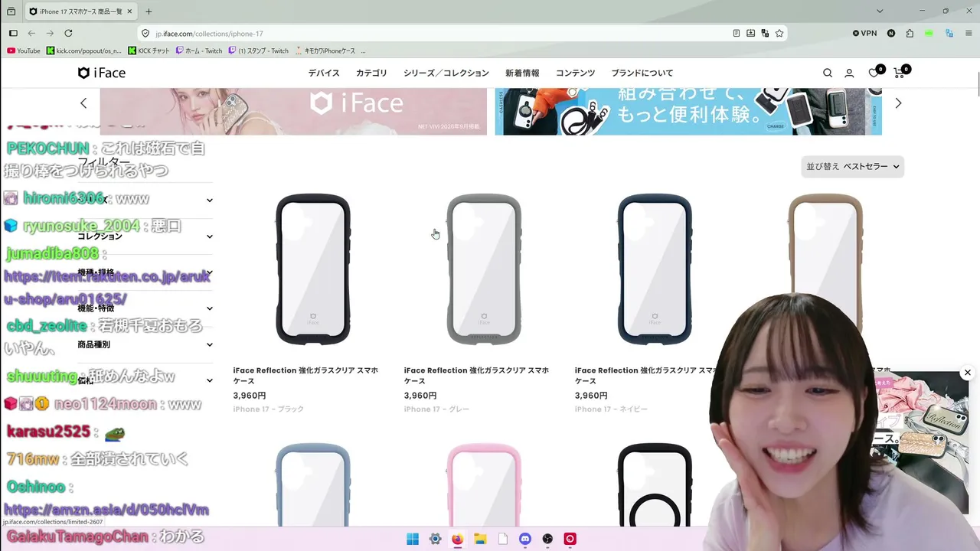Open the kick.com/popout bookmark
Viewport: 980px width, 551px height.
pyautogui.click(x=84, y=51)
